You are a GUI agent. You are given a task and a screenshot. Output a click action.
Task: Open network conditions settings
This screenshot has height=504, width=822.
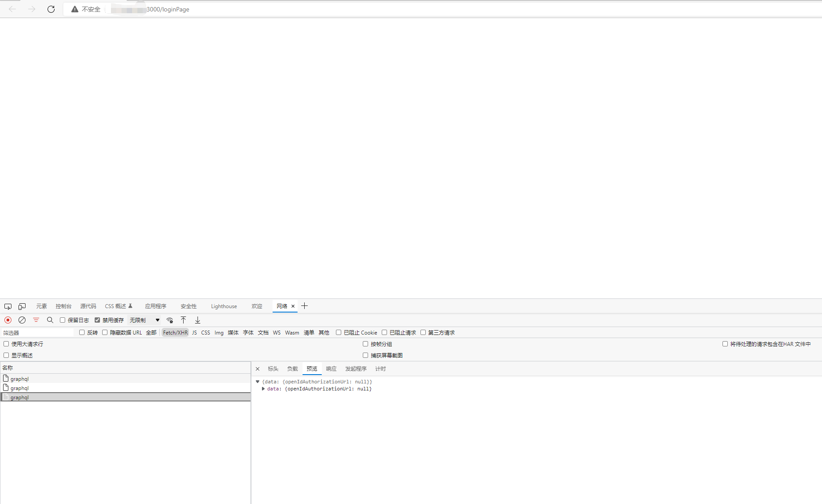click(x=170, y=320)
